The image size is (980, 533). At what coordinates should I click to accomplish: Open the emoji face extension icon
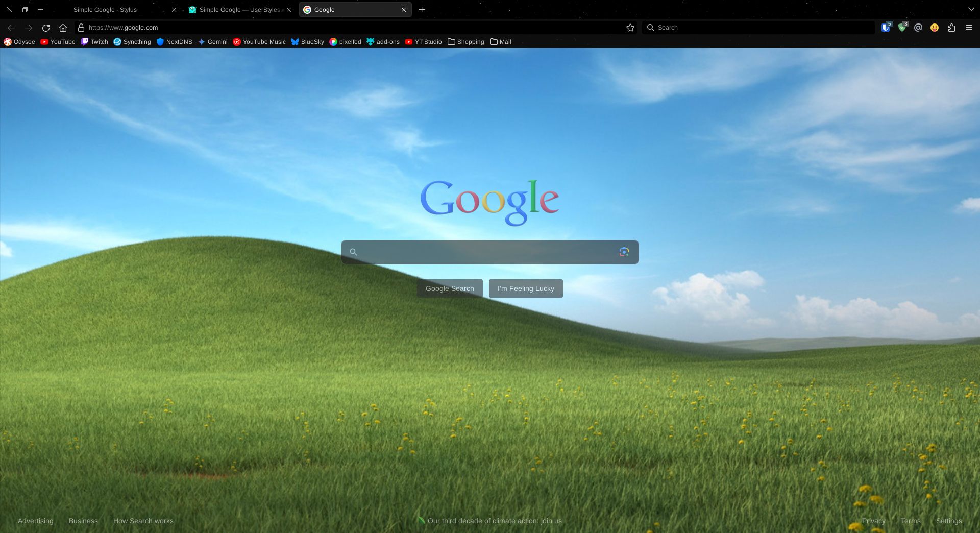pos(935,28)
